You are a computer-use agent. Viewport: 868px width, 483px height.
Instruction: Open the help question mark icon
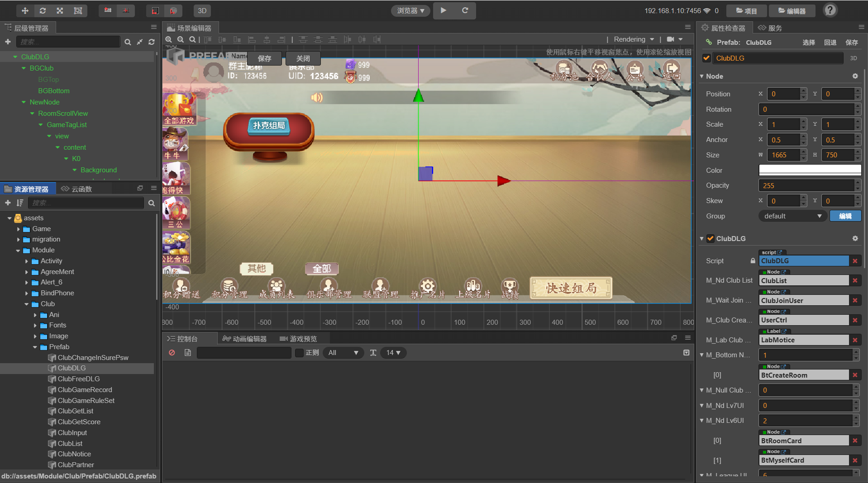[x=830, y=10]
